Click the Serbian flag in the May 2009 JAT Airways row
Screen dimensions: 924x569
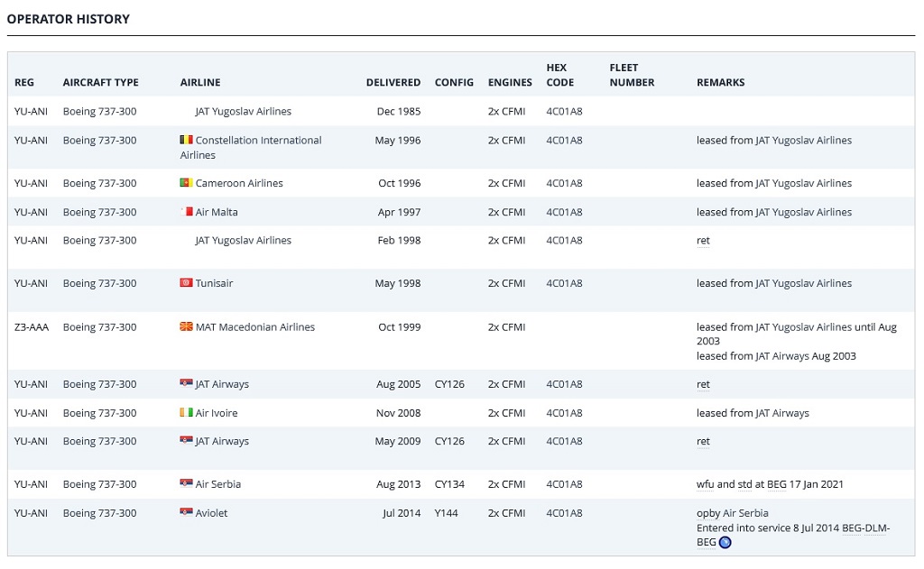[x=186, y=441]
